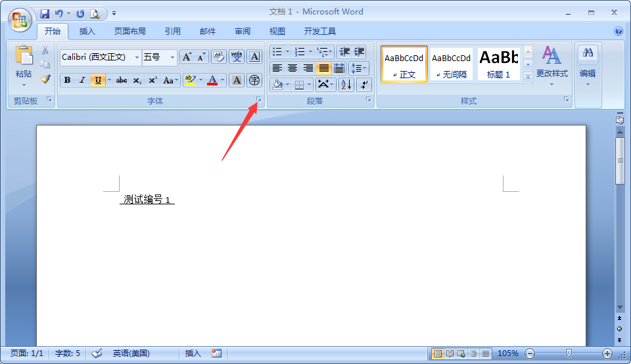Open the Font dialog box launcher

pyautogui.click(x=259, y=100)
